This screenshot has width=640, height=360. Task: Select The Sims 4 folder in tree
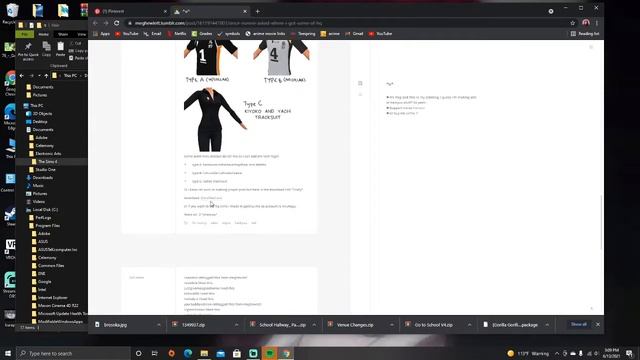pos(44,162)
